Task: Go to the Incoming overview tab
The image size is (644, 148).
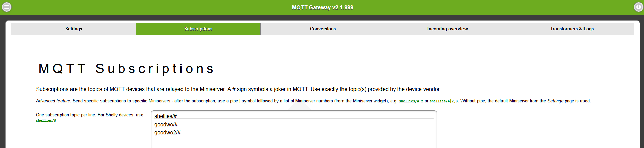Action: click(447, 29)
